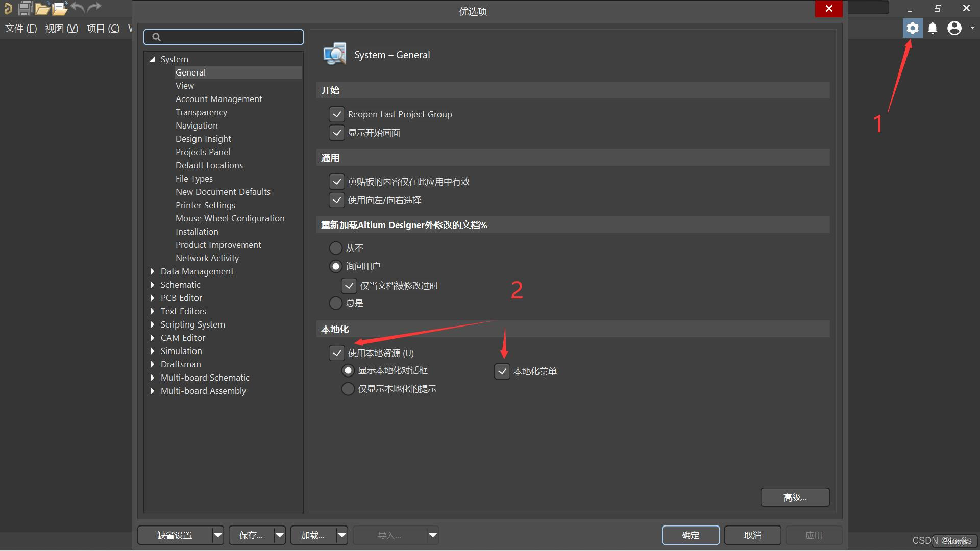Click the undo arrow icon
The width and height of the screenshot is (980, 551).
pos(78,7)
